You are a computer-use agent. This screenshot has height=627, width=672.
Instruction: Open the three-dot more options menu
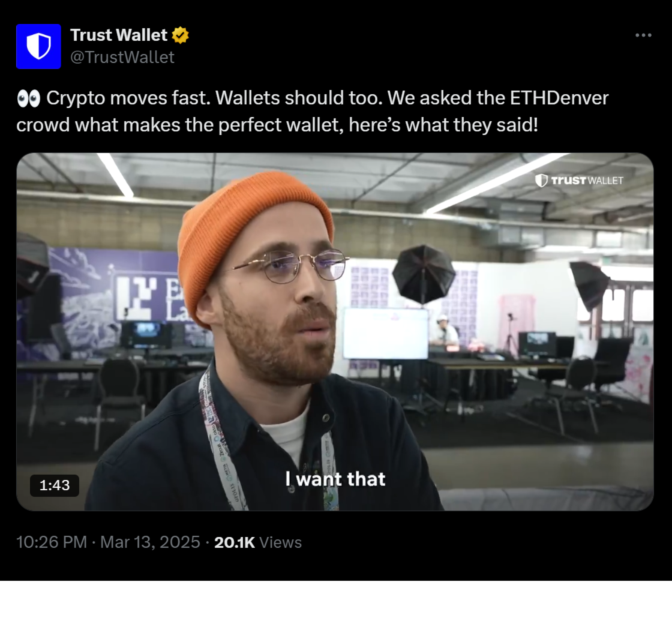click(643, 35)
